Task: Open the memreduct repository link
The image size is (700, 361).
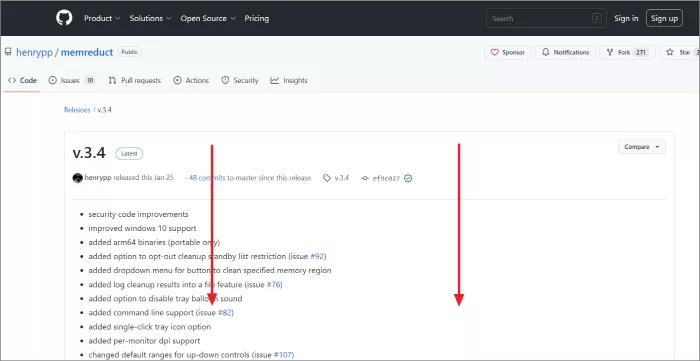Action: [x=87, y=52]
